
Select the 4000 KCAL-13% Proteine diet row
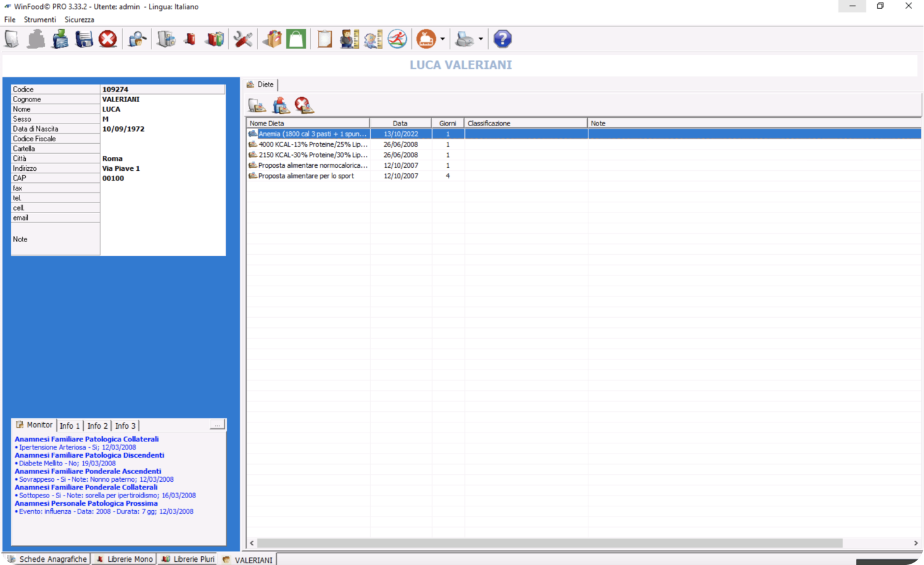[583, 144]
